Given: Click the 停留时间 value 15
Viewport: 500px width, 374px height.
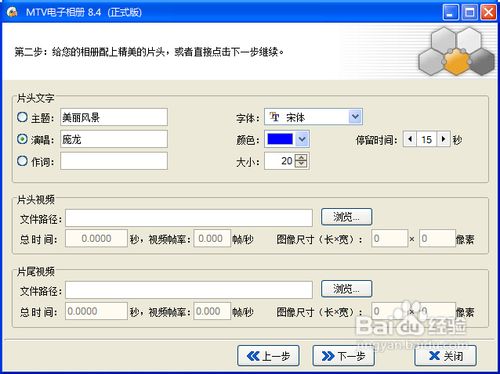Looking at the screenshot, I should pos(427,139).
